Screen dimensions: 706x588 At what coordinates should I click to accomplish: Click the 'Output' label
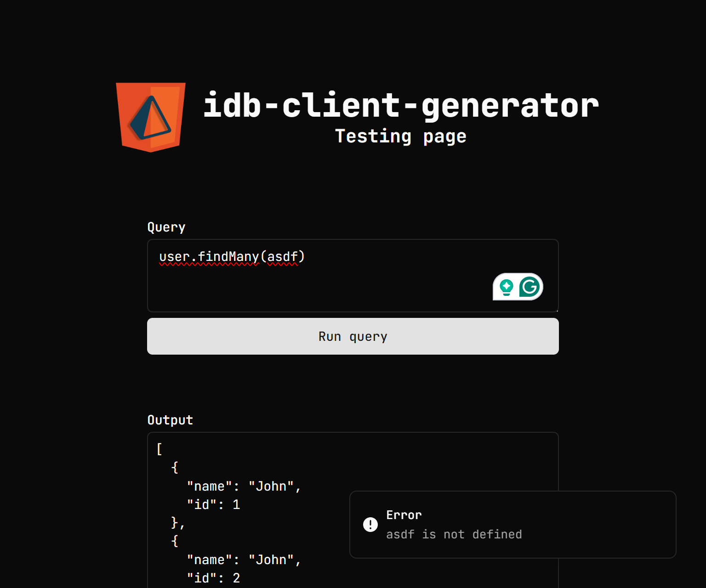(170, 420)
